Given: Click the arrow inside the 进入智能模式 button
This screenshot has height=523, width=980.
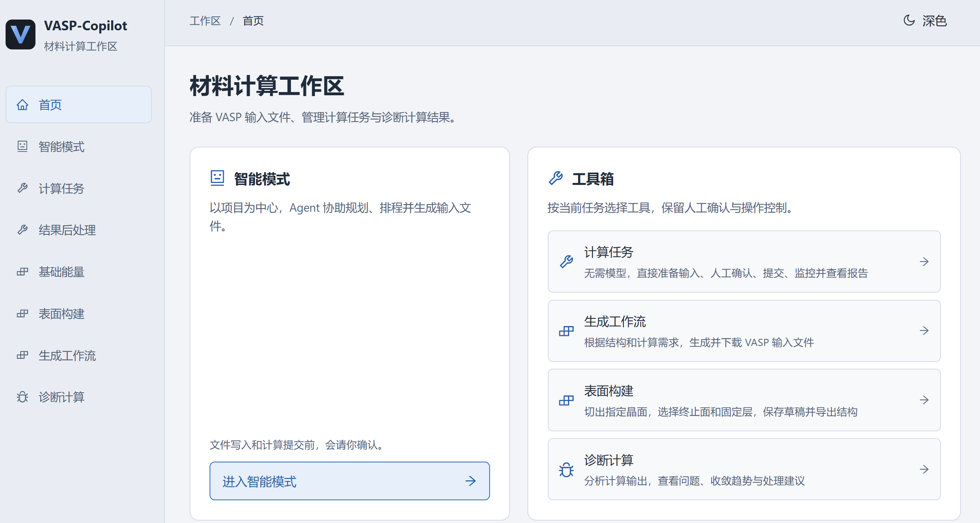Looking at the screenshot, I should click(470, 481).
